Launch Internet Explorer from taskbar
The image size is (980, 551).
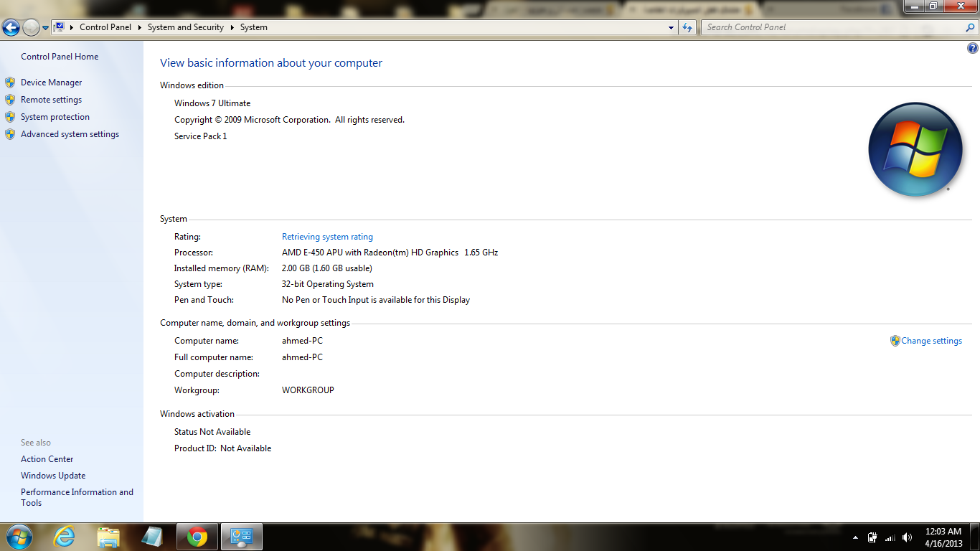(65, 537)
